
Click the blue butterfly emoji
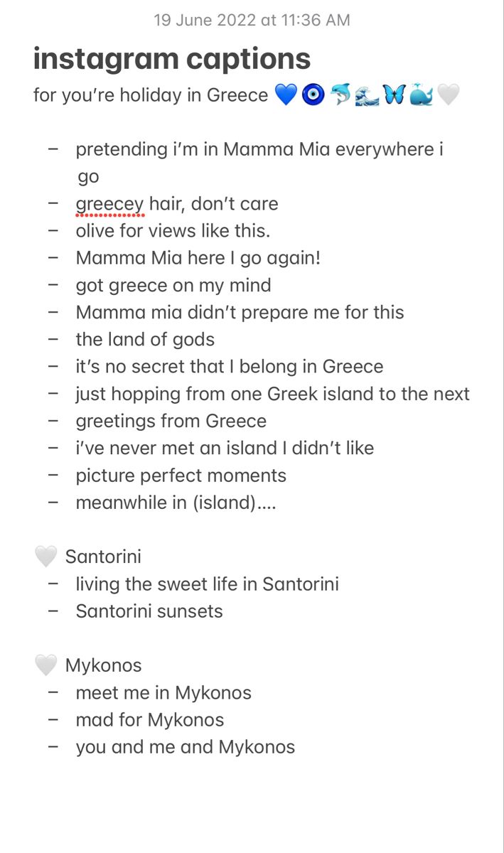394,95
